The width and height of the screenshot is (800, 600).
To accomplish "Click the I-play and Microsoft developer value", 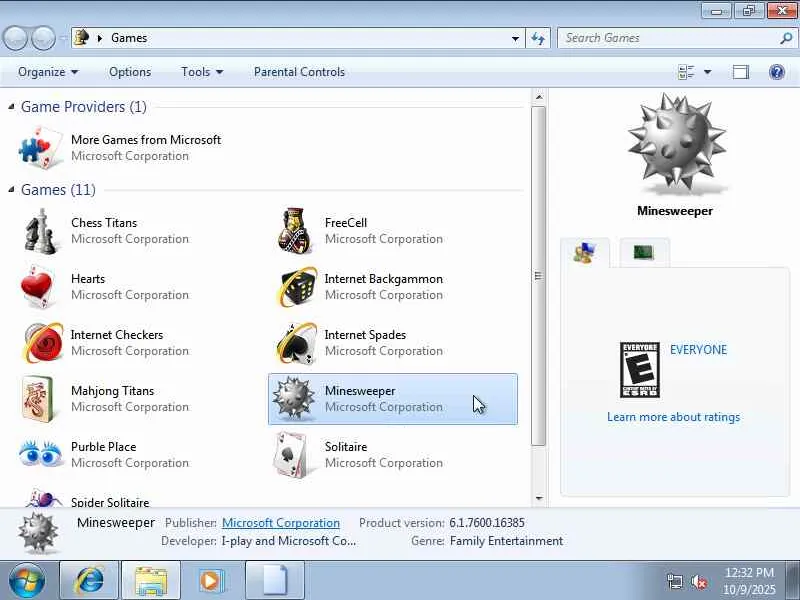I will [x=289, y=541].
